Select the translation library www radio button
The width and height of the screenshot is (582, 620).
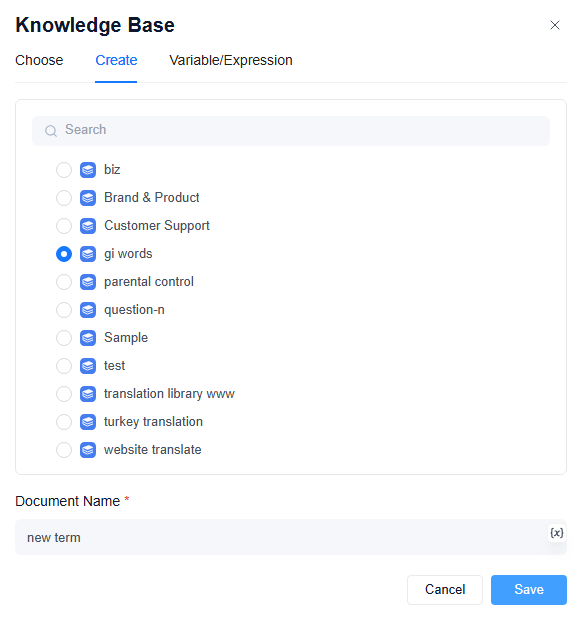[64, 394]
